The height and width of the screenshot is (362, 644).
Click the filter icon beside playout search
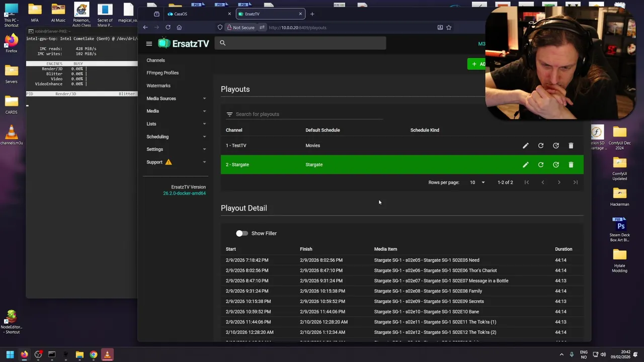point(229,114)
